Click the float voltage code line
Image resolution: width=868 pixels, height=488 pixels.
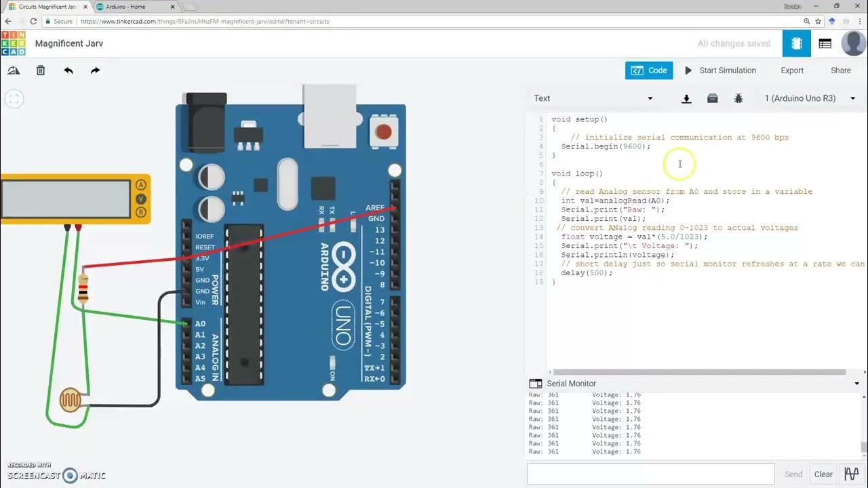tap(634, 237)
